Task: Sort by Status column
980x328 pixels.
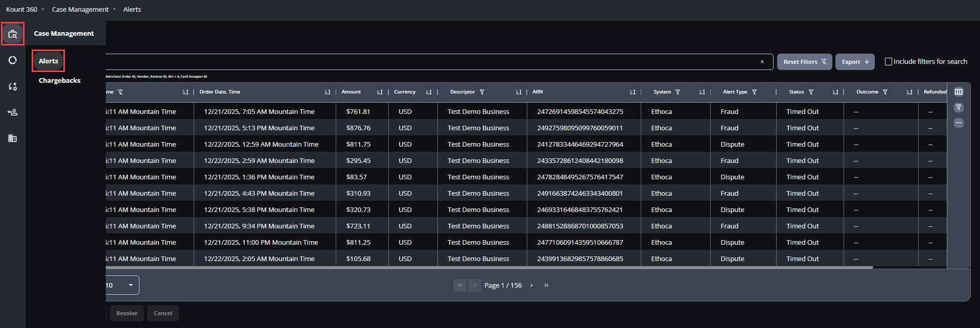Action: coord(835,92)
